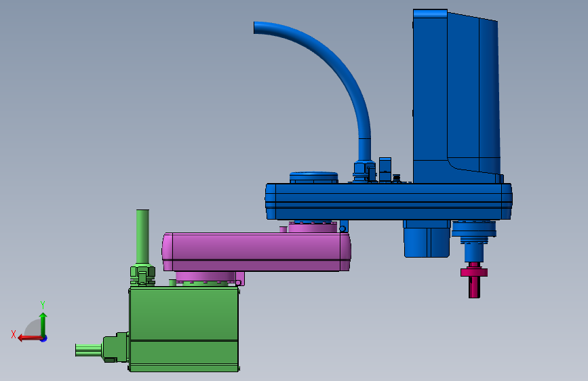Click the red X axis arrow of triad
Screen dimensions: 588x381
[x=30, y=338]
